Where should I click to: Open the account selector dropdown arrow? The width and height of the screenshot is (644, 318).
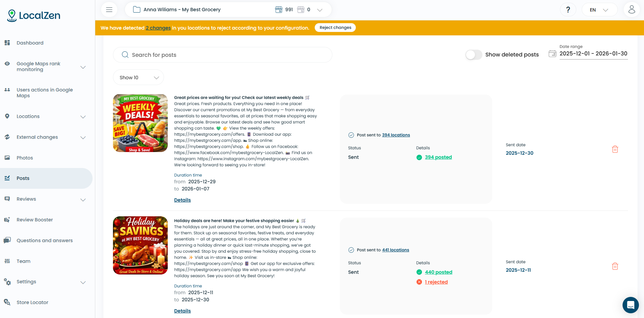click(320, 10)
